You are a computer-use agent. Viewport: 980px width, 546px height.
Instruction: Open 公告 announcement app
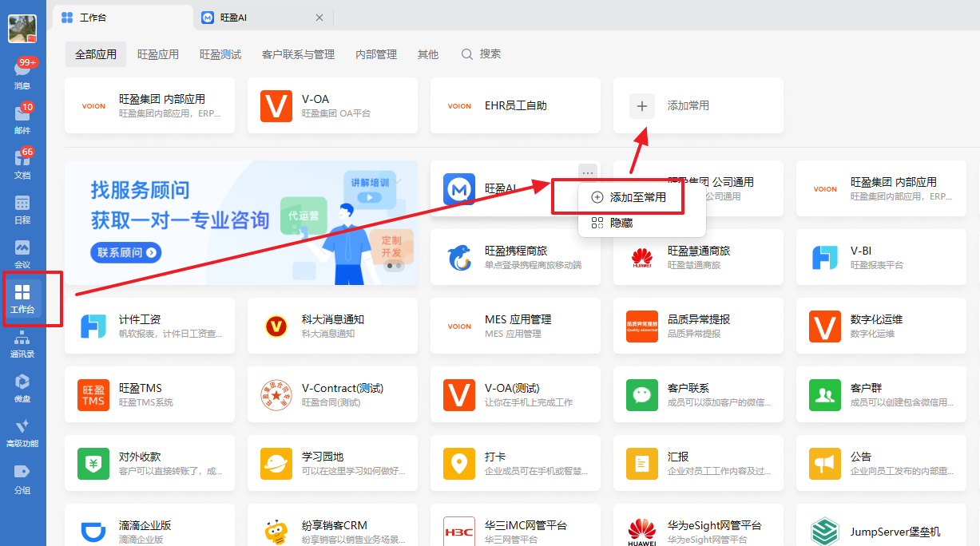[882, 463]
